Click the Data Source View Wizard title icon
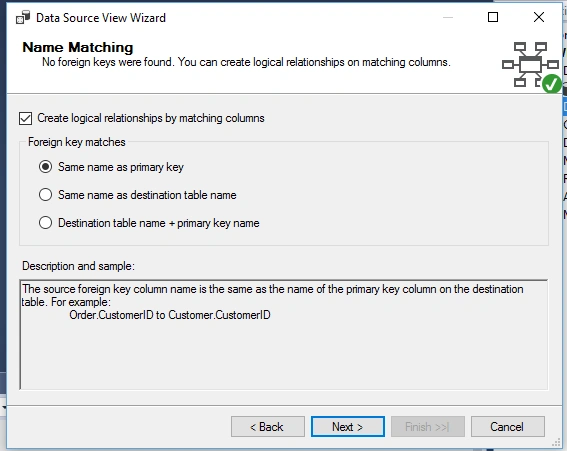This screenshot has width=567, height=451. coord(23,17)
